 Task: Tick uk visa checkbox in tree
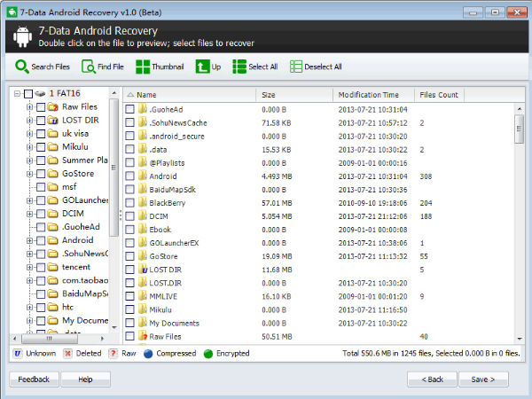(x=41, y=134)
